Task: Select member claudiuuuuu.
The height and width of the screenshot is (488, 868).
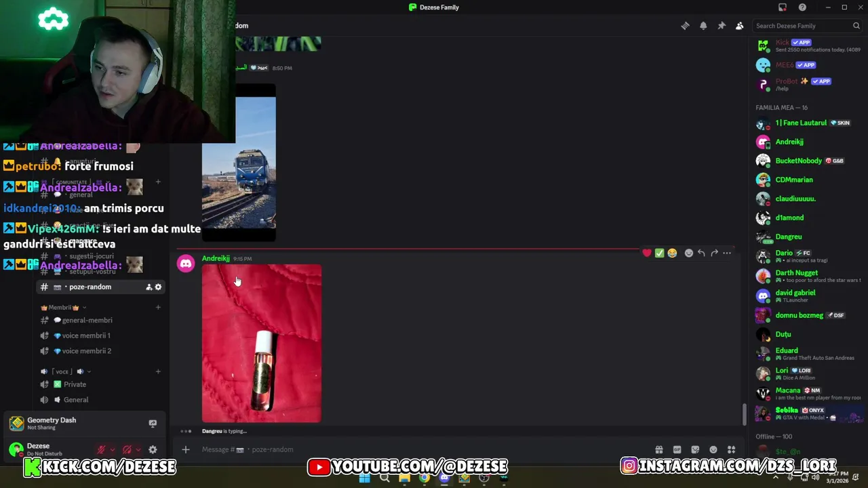Action: click(808, 199)
